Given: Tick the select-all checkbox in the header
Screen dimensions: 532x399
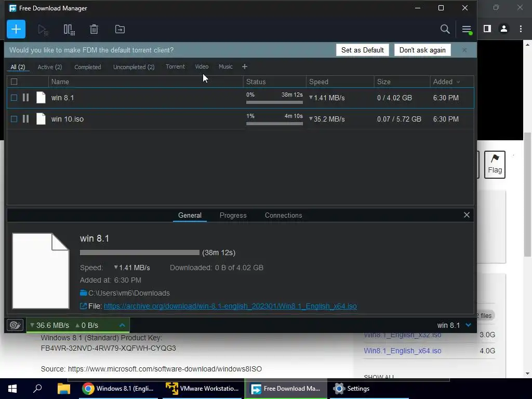Looking at the screenshot, I should (x=14, y=82).
